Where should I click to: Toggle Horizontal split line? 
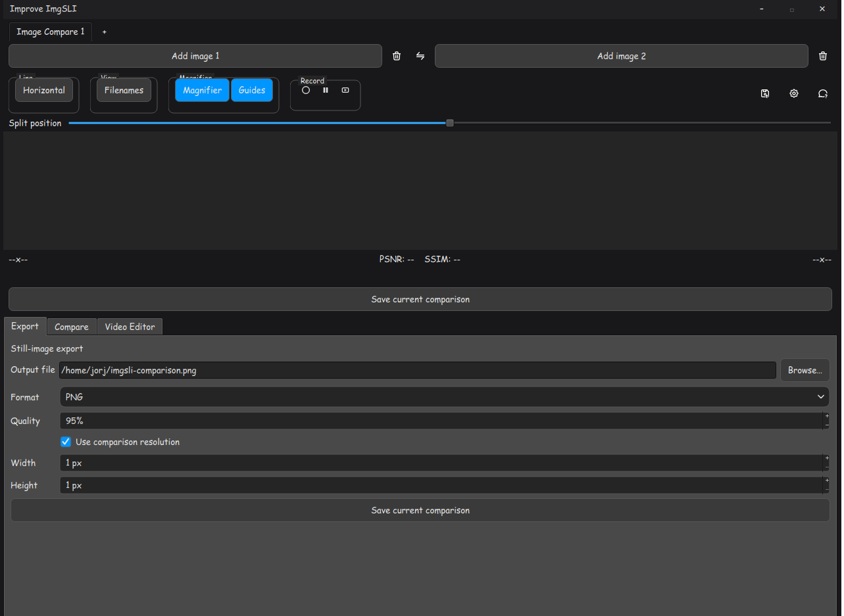coord(44,90)
